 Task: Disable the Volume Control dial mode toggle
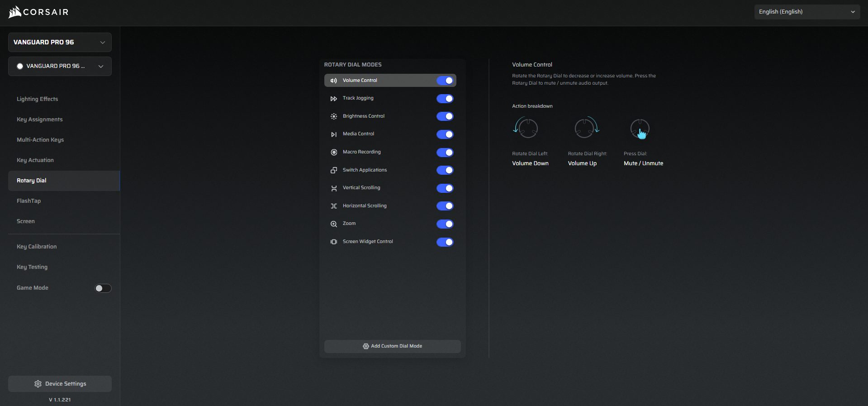click(445, 81)
